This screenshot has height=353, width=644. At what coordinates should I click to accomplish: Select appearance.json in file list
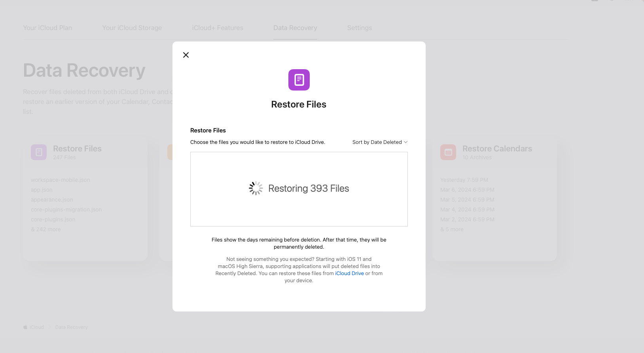(52, 200)
